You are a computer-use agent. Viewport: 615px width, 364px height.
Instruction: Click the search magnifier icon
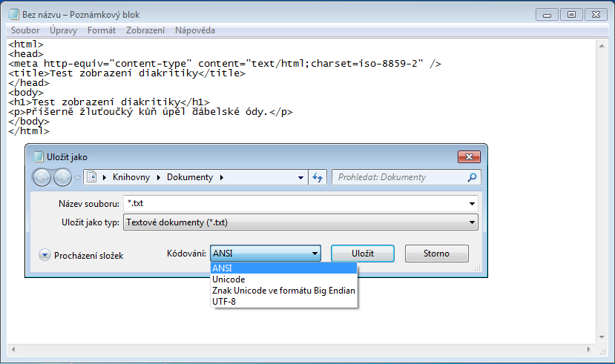point(473,177)
